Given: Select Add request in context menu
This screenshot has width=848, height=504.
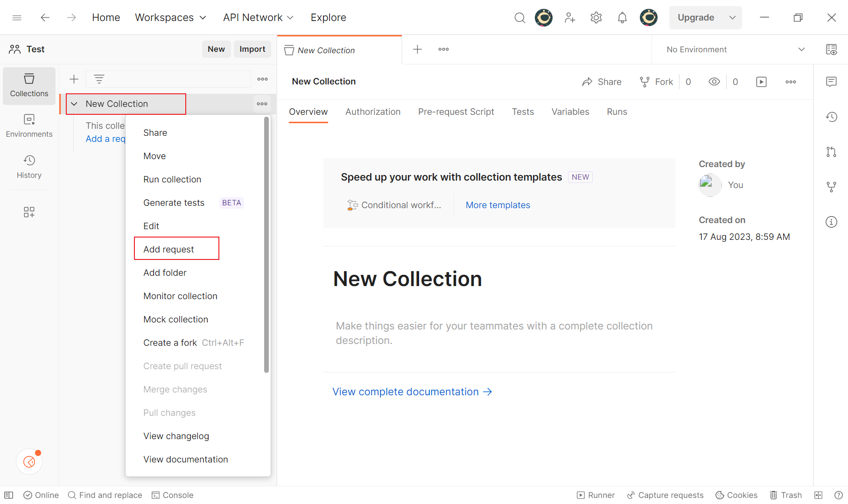Looking at the screenshot, I should (168, 249).
